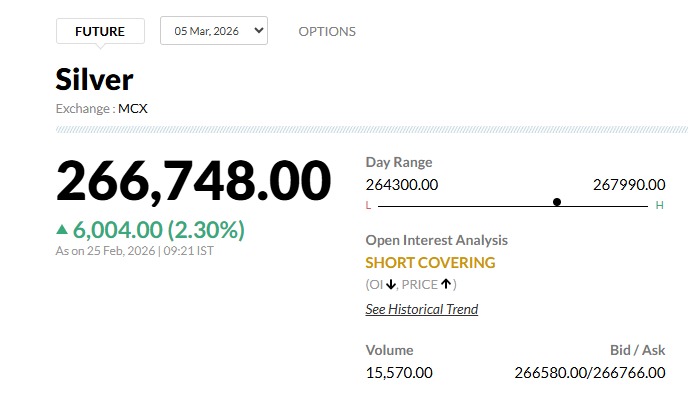688x407 pixels.
Task: Click the 266,748.00 last price
Action: click(193, 181)
